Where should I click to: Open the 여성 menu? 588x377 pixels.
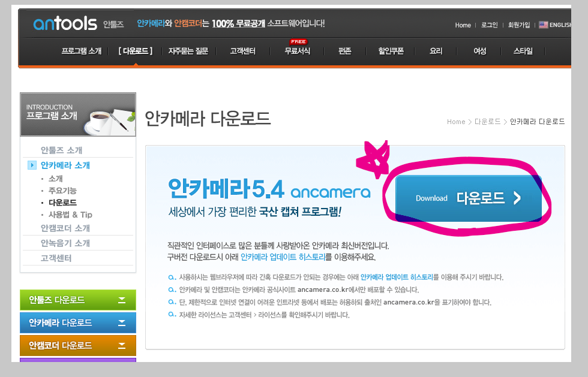pos(479,51)
